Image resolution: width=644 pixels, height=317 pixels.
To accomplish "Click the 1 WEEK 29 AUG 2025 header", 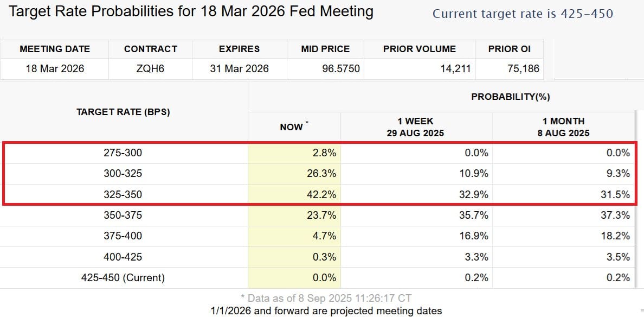I will tap(416, 126).
